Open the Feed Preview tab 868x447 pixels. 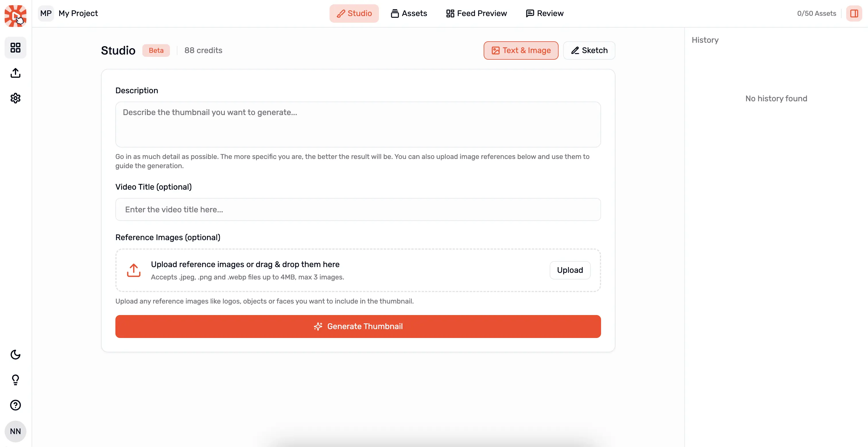point(476,13)
